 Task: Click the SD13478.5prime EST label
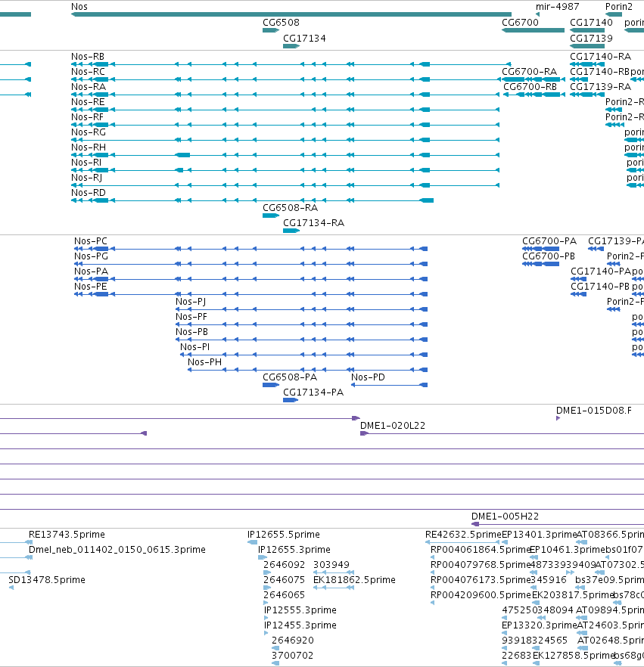pos(47,580)
